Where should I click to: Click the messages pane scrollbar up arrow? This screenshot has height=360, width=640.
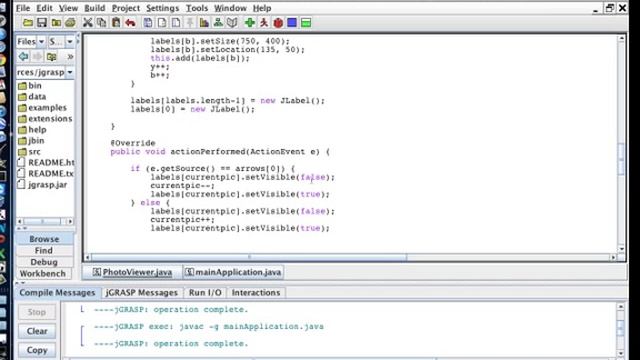point(621,306)
